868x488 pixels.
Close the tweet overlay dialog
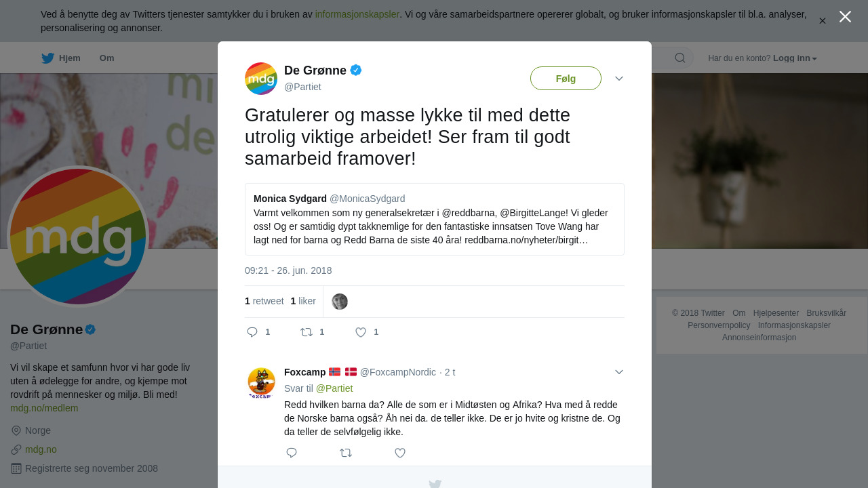pyautogui.click(x=845, y=17)
